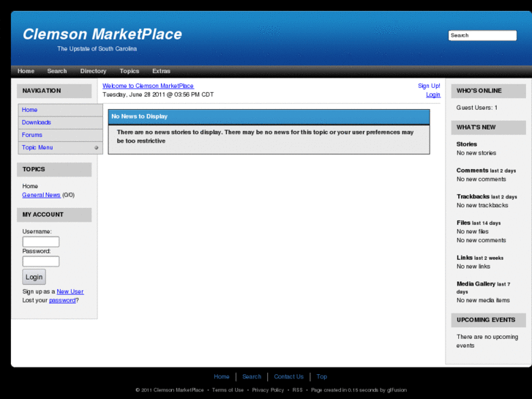532x399 pixels.
Task: Click the Sign Up! link
Action: pos(430,86)
